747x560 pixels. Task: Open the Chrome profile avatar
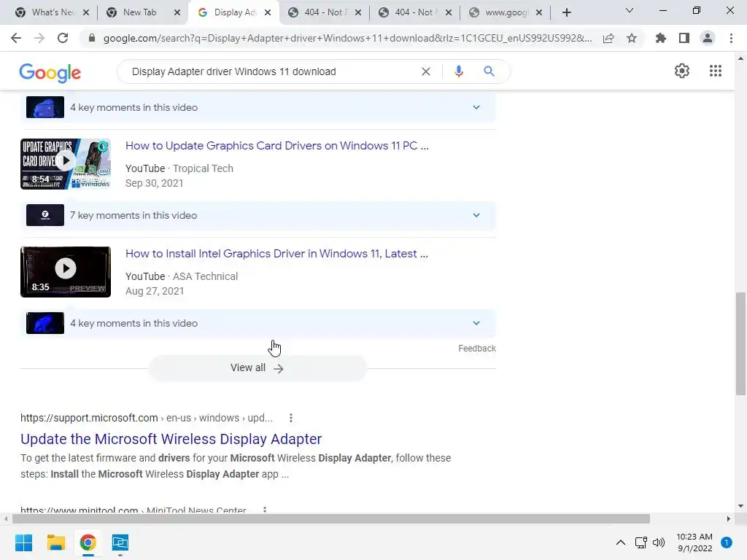708,38
